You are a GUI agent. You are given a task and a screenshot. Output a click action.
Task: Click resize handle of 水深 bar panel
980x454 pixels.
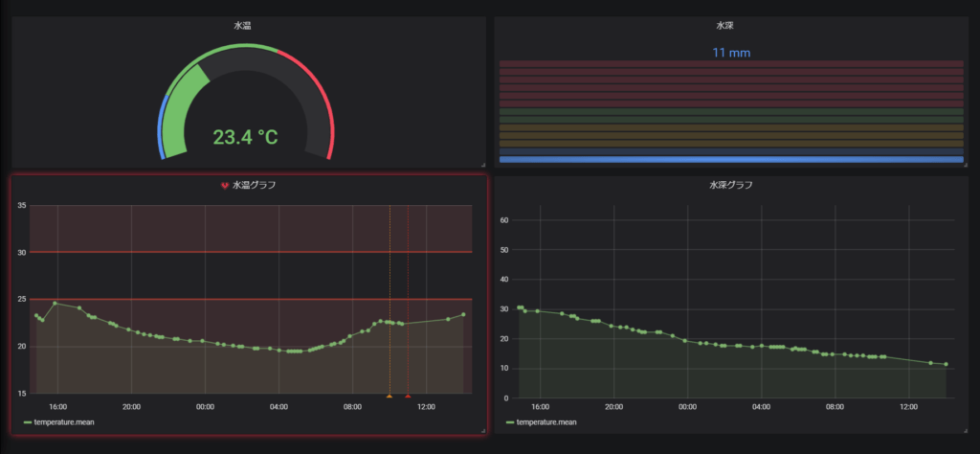(x=963, y=165)
